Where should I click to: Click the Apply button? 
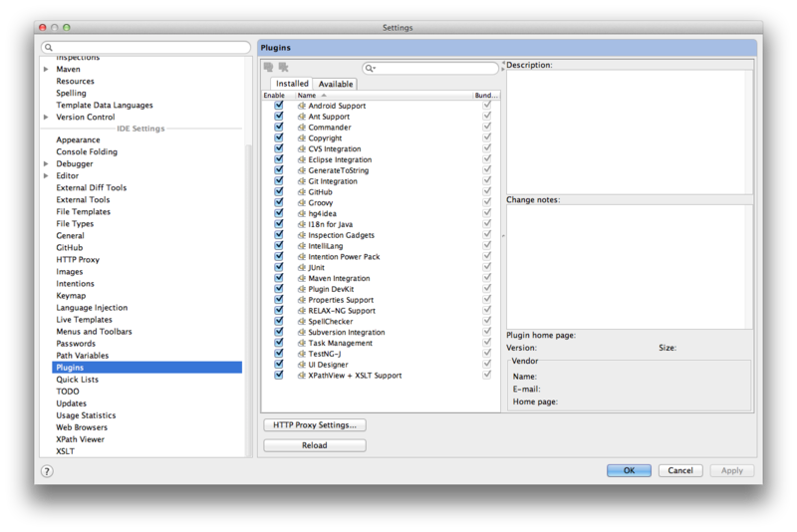[732, 470]
